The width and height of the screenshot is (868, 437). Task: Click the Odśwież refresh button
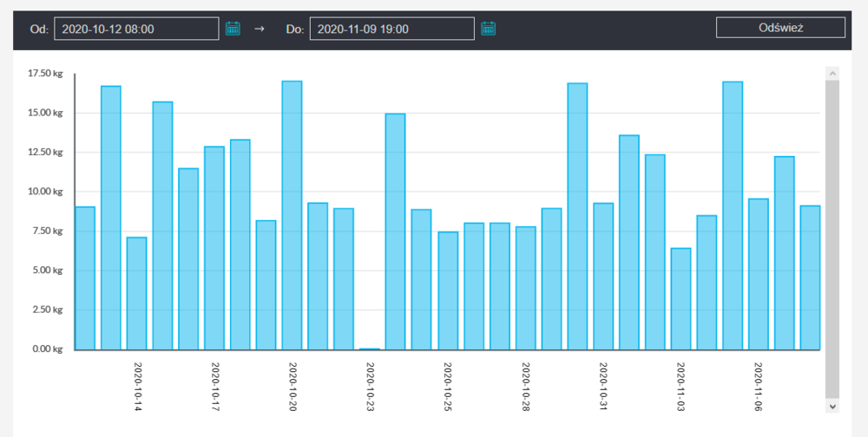[780, 28]
